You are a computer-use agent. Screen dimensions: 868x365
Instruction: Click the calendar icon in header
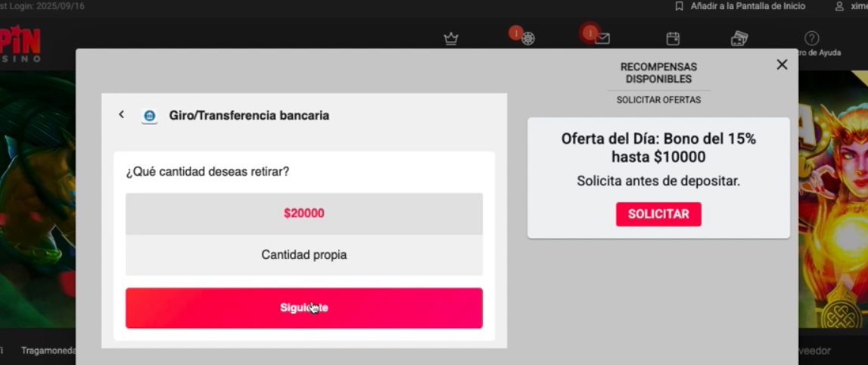click(x=673, y=39)
